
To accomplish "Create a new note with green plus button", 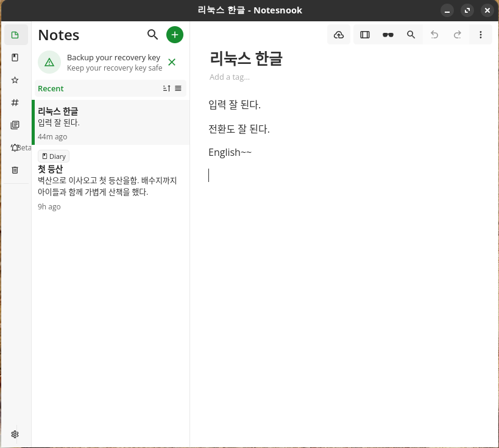I will (175, 35).
